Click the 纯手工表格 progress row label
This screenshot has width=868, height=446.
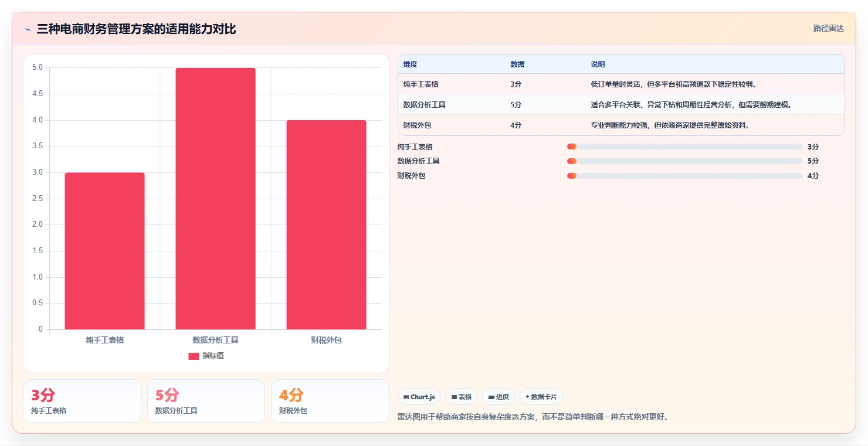[415, 147]
